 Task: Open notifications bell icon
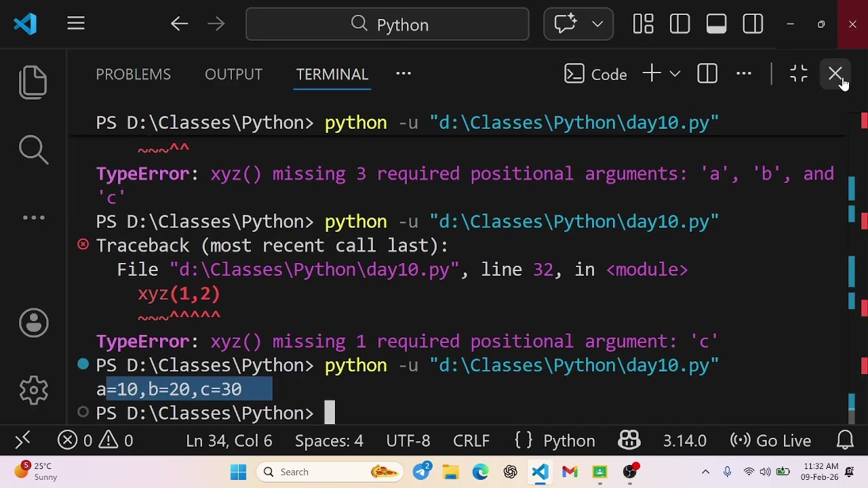point(845,441)
